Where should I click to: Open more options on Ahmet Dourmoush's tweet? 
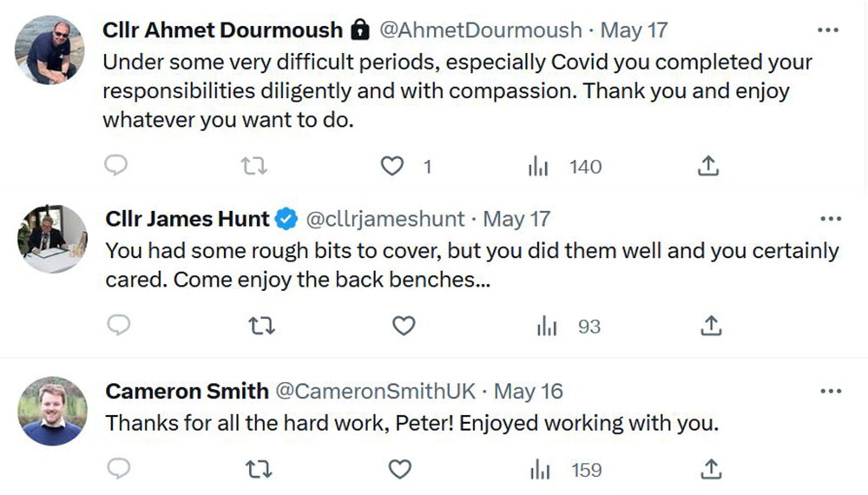pos(829,30)
